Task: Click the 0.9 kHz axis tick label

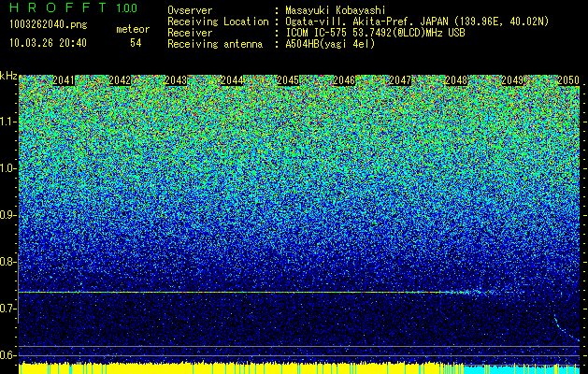Action: pos(8,215)
